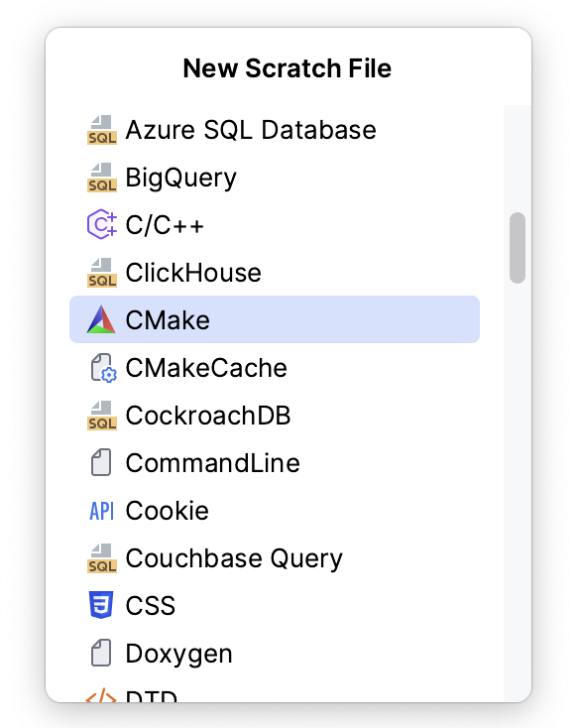
Task: Select Couchbase Query language entry
Action: tap(275, 558)
